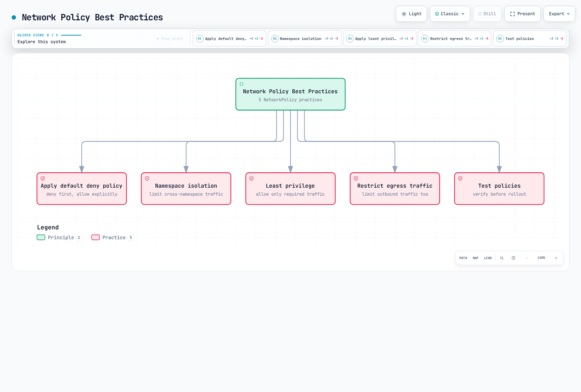Activate LENS mode in canvas toolbar
The image size is (581, 392).
click(x=488, y=258)
